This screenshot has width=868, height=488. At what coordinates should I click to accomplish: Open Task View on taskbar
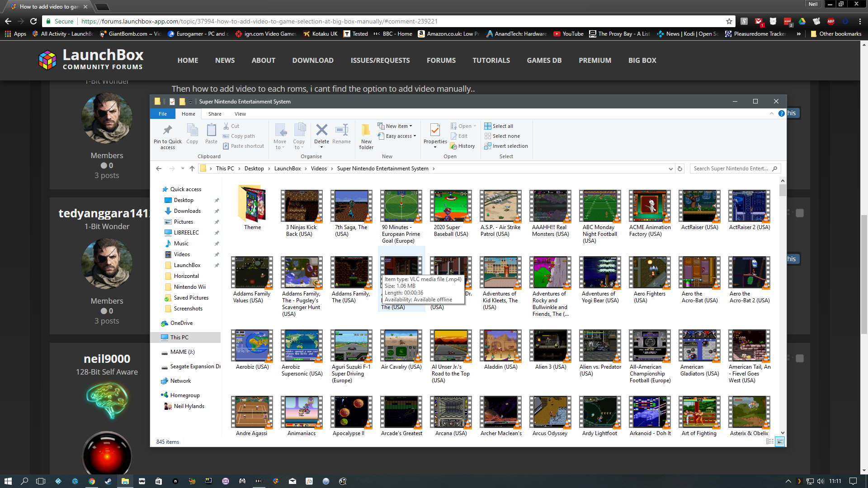41,481
